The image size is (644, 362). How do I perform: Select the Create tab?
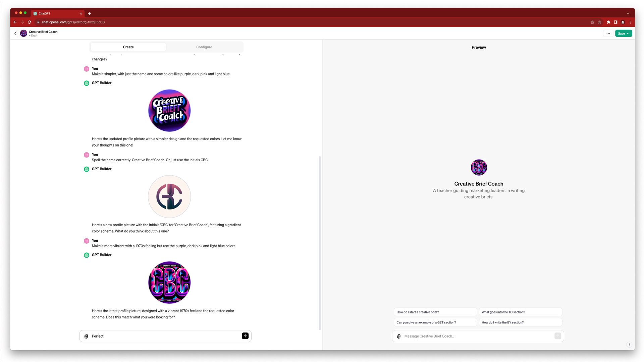[x=128, y=47]
